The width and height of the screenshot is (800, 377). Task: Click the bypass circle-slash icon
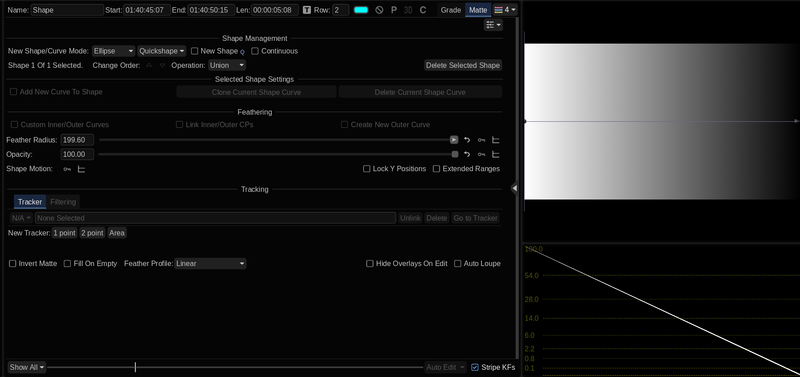[379, 10]
